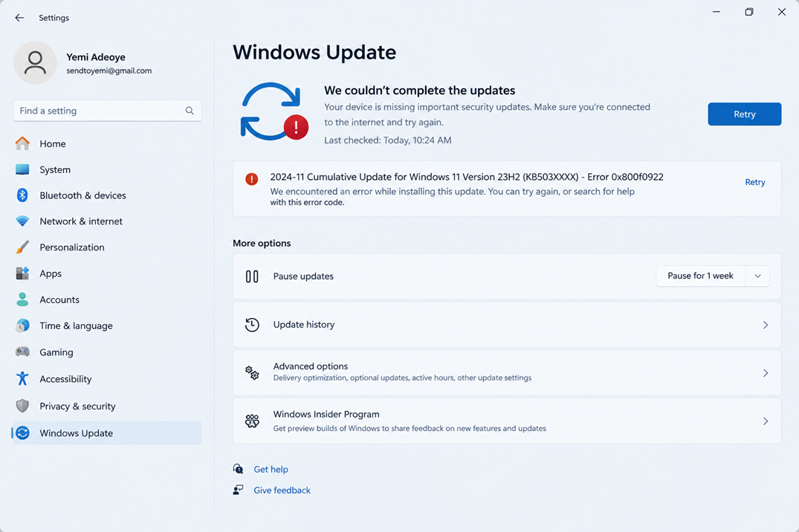This screenshot has width=799, height=532.
Task: Click the blue Retry button
Action: point(745,114)
